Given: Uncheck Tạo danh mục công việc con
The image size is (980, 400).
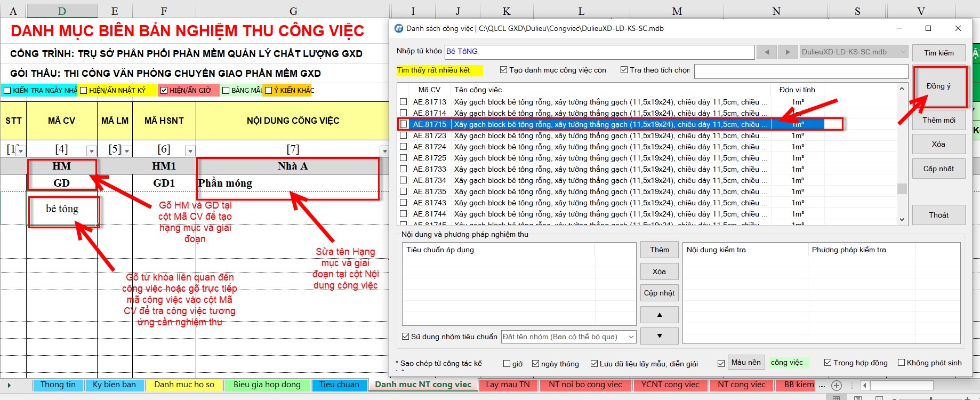Looking at the screenshot, I should pos(503,70).
